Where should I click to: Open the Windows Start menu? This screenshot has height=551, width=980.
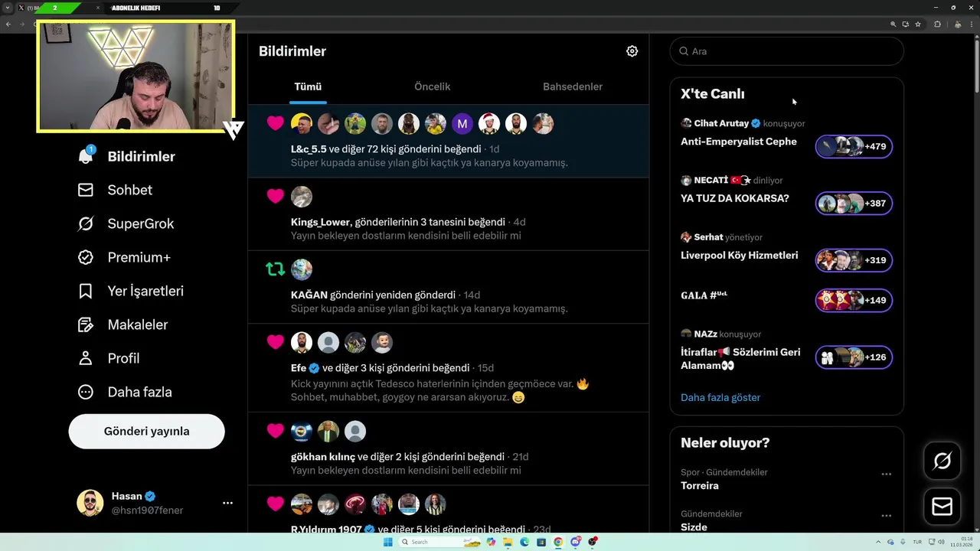pyautogui.click(x=387, y=542)
